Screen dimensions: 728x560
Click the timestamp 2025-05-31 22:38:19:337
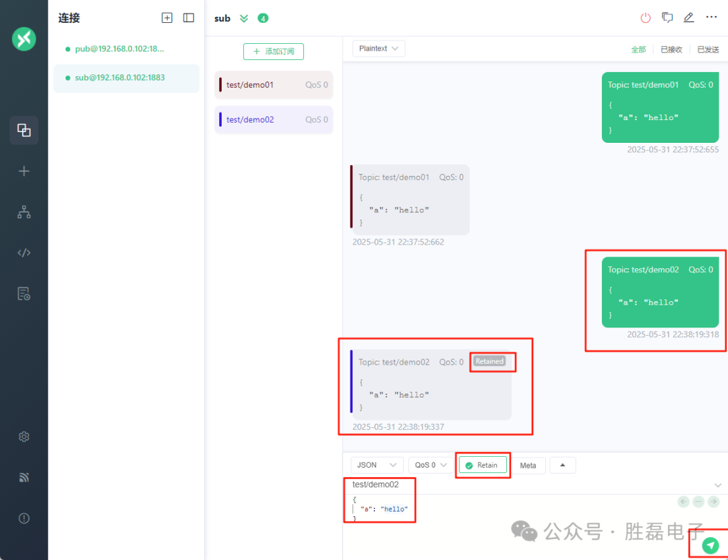[398, 427]
